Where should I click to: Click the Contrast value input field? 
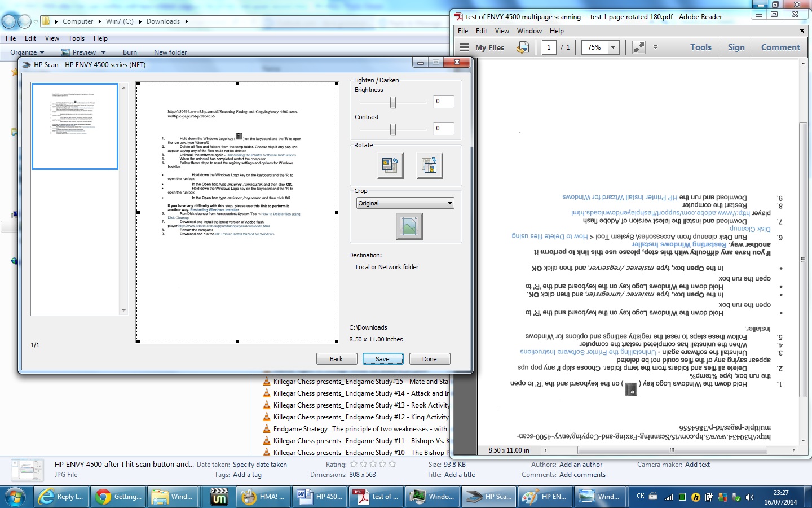point(443,129)
